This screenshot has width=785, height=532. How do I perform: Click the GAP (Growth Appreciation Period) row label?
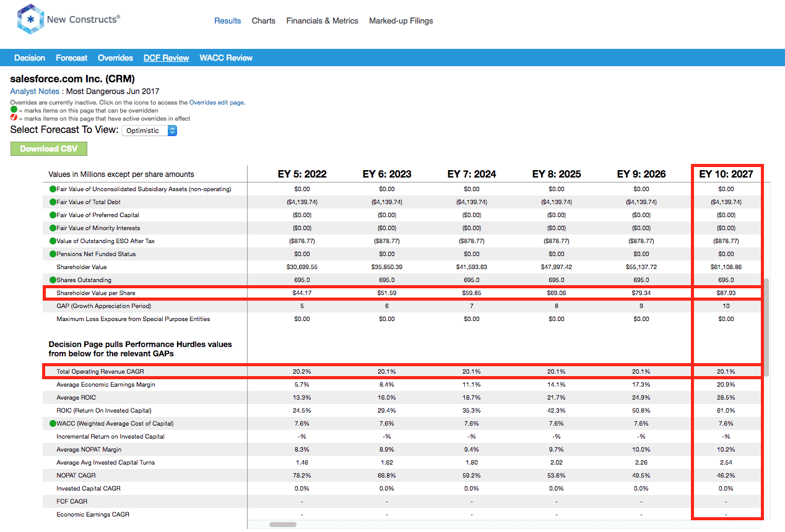[103, 306]
